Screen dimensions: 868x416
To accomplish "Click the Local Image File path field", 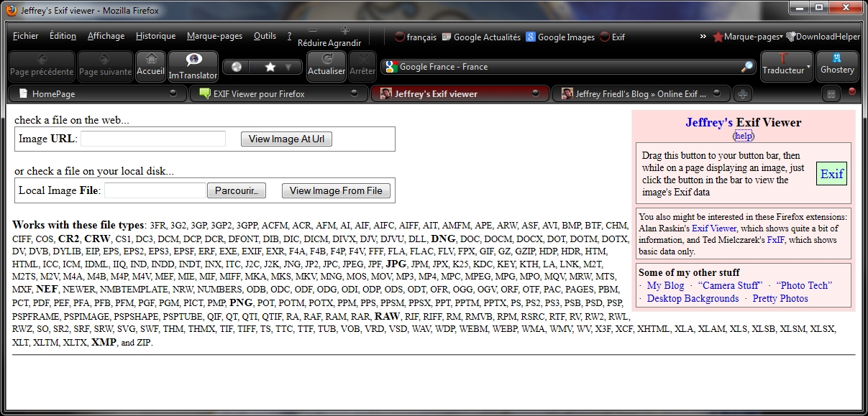I will [x=155, y=190].
